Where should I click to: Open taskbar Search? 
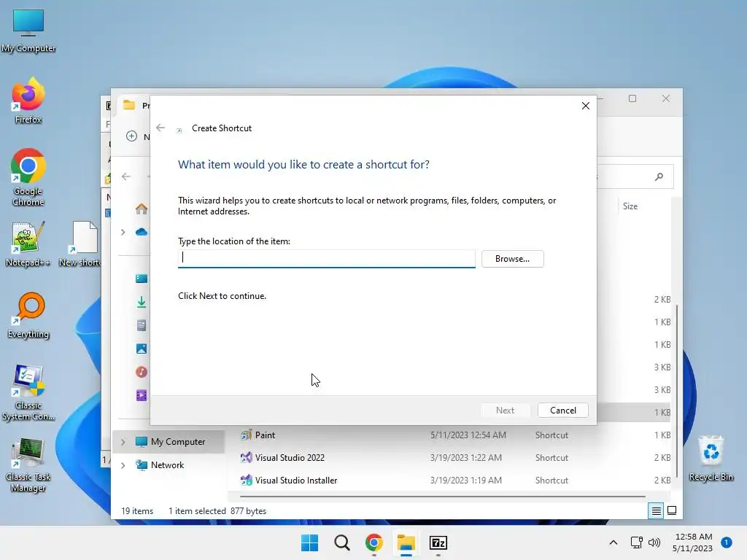[341, 542]
